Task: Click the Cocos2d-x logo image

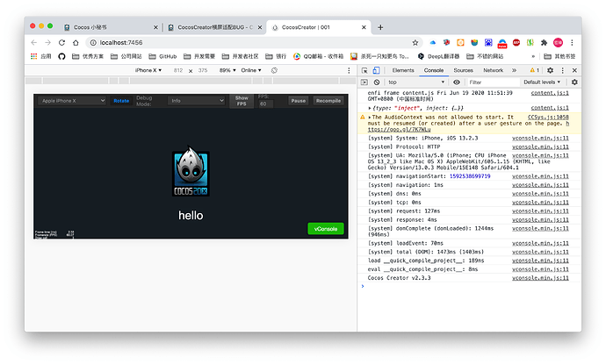Action: click(191, 171)
